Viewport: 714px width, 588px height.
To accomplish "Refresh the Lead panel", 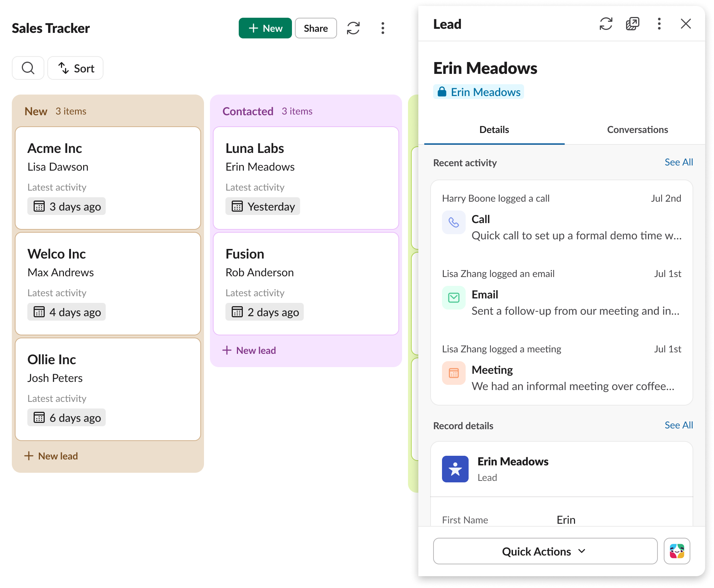I will (x=606, y=24).
